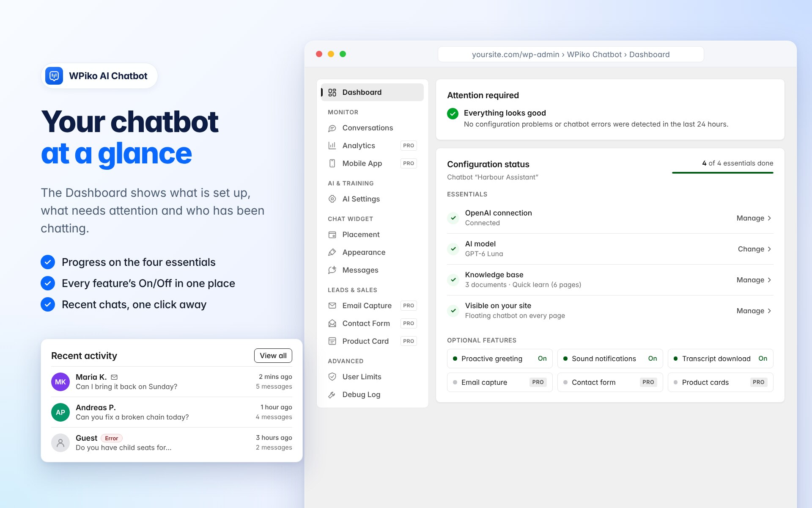812x508 pixels.
Task: Go to the AI Settings page
Action: 372,199
